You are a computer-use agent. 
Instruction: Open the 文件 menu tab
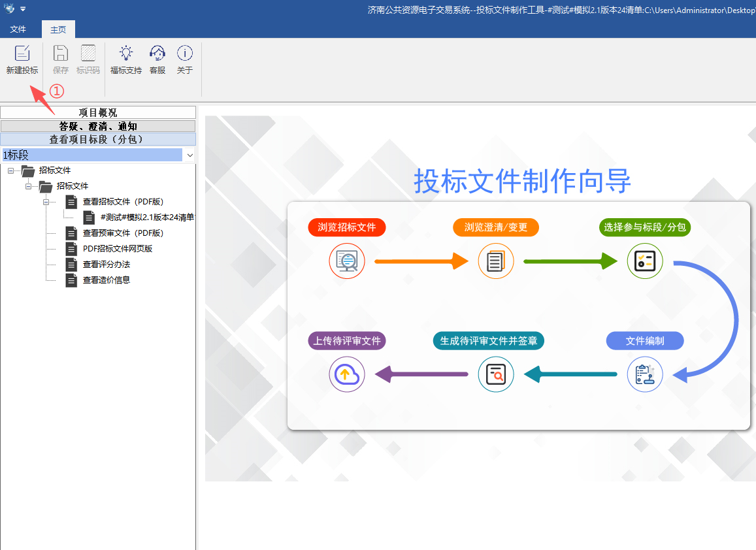click(x=18, y=29)
